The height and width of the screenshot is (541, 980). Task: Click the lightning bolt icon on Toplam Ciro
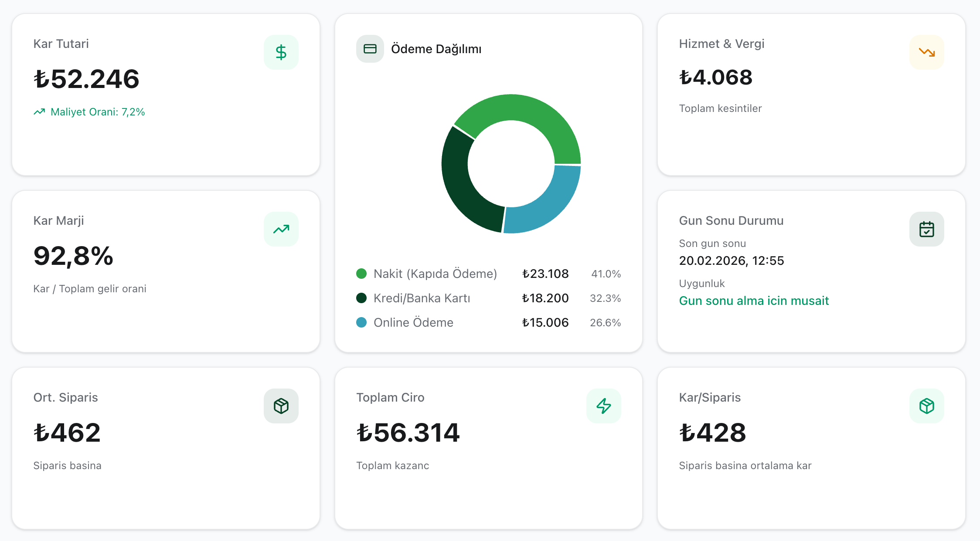603,406
